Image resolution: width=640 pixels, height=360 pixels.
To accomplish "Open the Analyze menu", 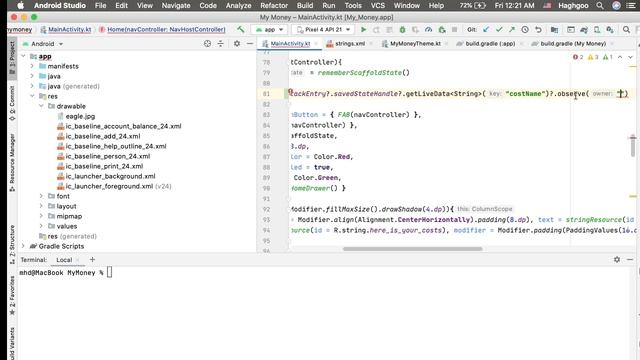I will (238, 6).
